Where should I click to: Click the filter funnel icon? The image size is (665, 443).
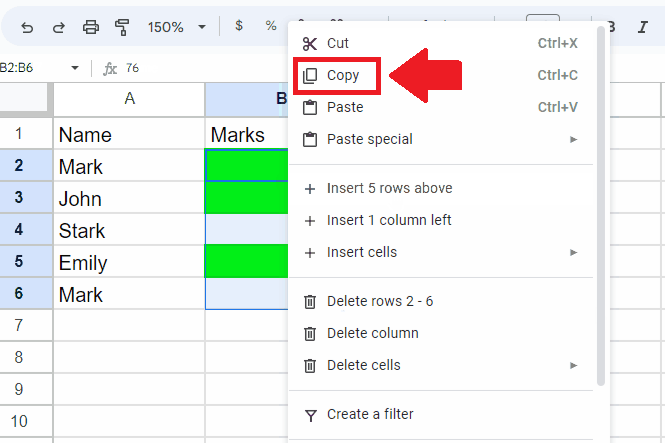pyautogui.click(x=311, y=415)
